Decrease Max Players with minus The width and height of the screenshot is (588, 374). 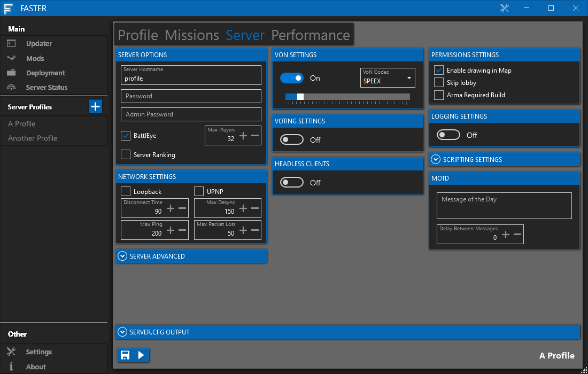click(x=255, y=136)
